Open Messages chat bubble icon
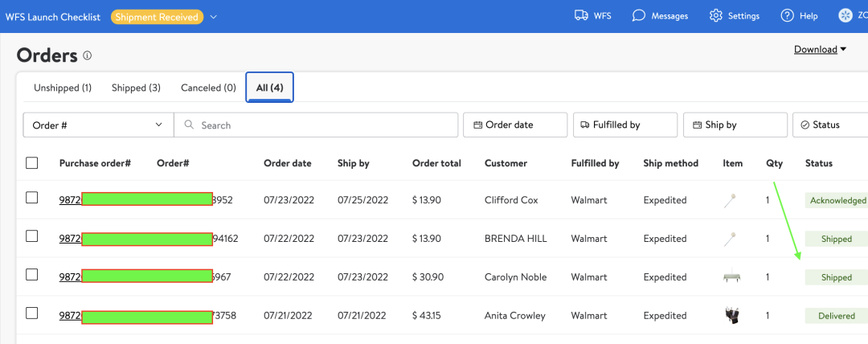868x344 pixels. 639,16
